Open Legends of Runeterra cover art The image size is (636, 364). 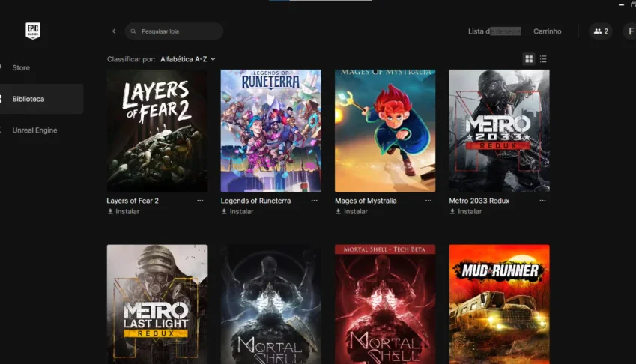tap(271, 130)
